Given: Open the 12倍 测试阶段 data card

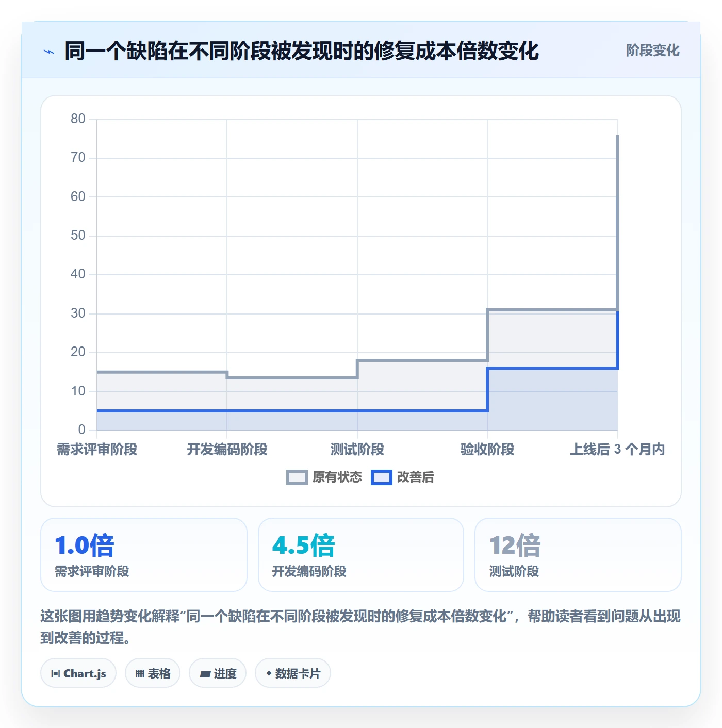Looking at the screenshot, I should [578, 555].
